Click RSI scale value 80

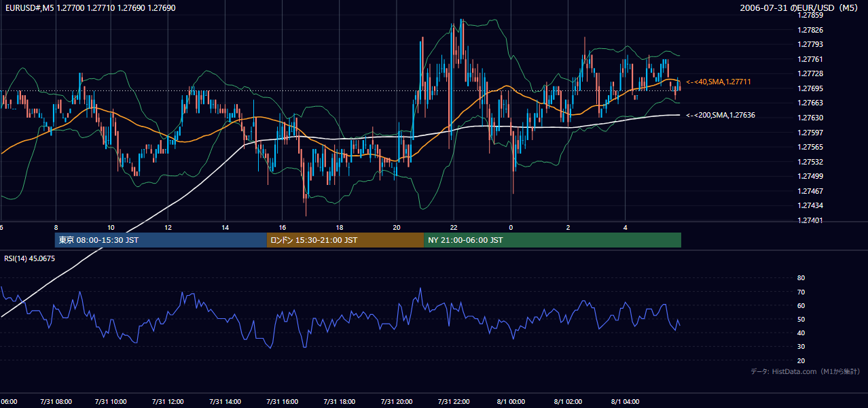point(801,278)
